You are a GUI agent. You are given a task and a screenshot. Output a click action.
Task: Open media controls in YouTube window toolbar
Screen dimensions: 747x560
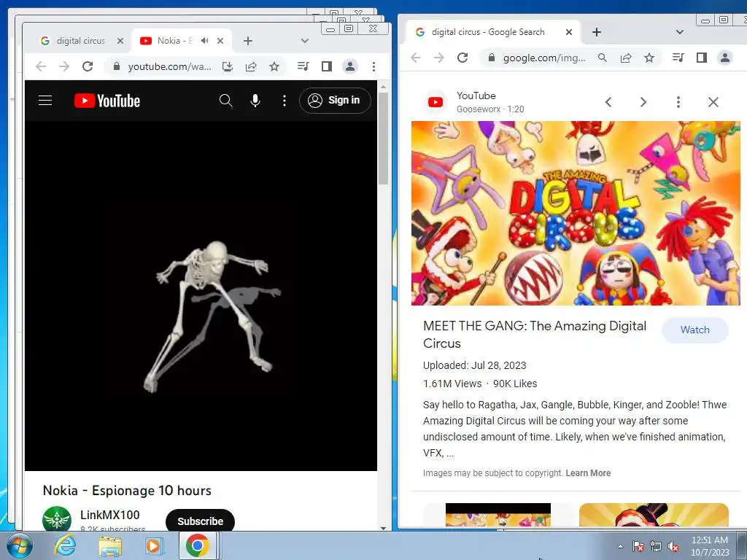coord(303,66)
